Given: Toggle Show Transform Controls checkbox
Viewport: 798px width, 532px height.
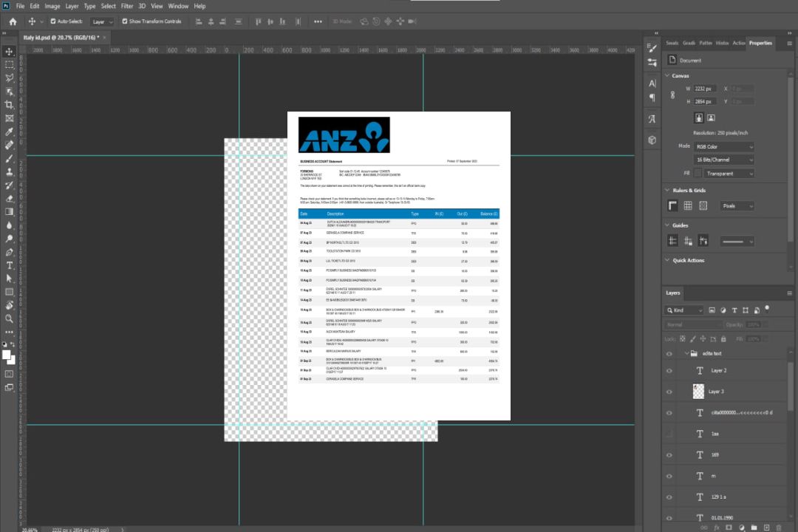Looking at the screenshot, I should coord(125,21).
